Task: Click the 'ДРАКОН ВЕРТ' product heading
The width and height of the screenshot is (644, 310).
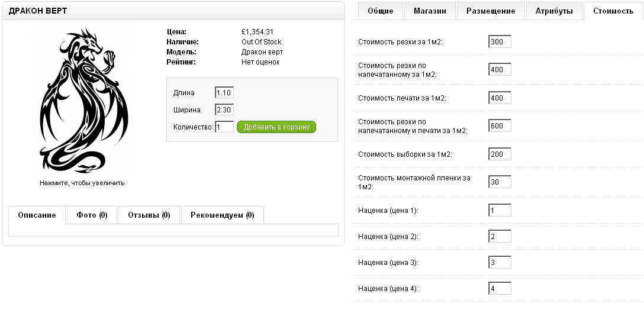Action: [38, 11]
